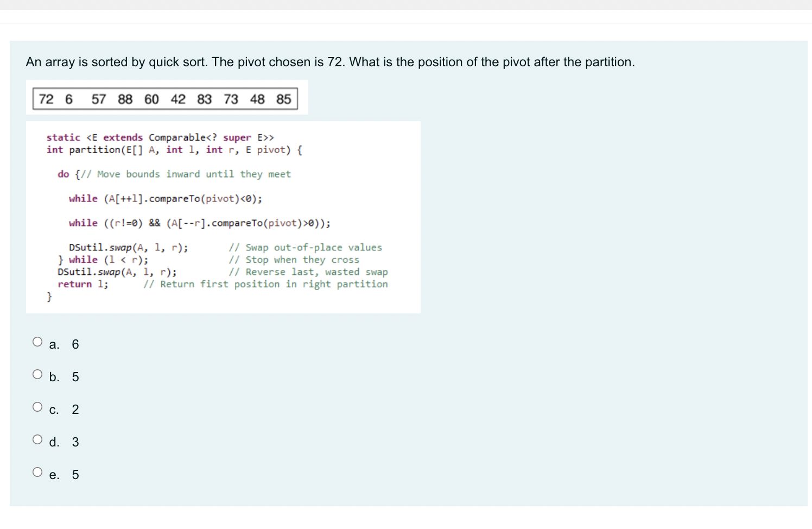The width and height of the screenshot is (812, 529).
Task: Choose answer b with value 5
Action: point(37,374)
